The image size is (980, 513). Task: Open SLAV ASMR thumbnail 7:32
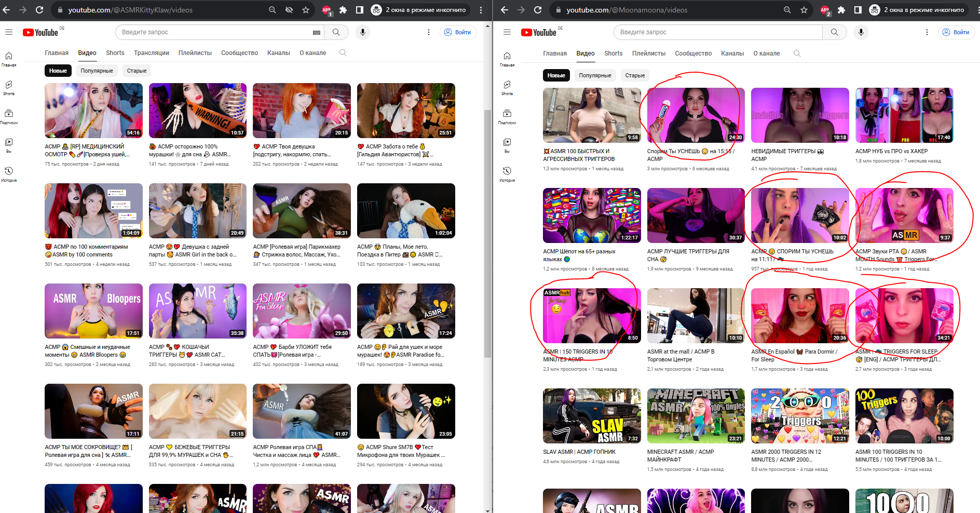tap(592, 416)
